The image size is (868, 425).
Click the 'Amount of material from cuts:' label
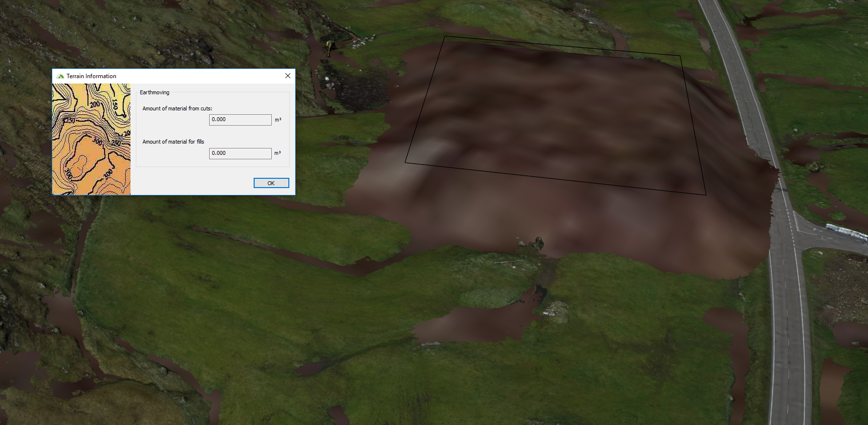coord(177,108)
